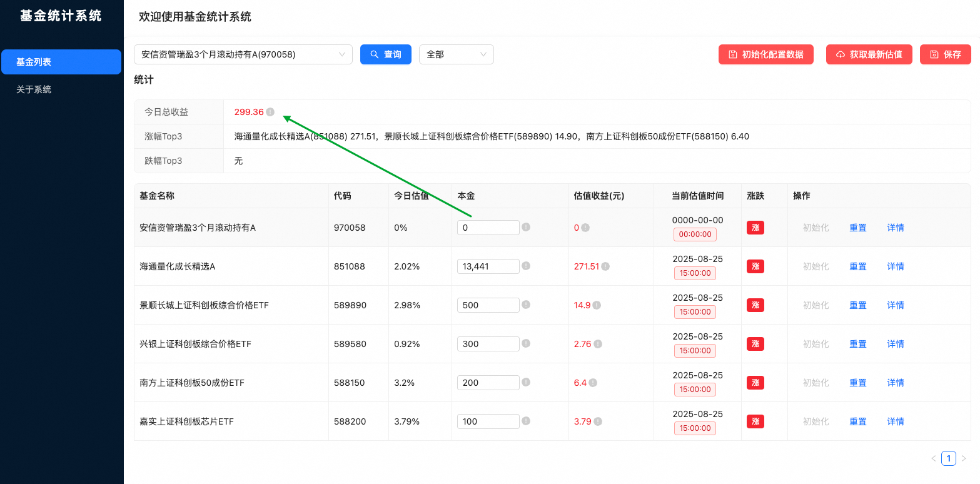
Task: Click next page arrow in pagination
Action: (x=964, y=458)
